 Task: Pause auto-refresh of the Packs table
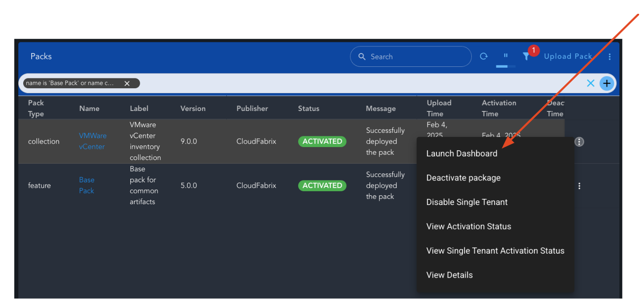(505, 56)
